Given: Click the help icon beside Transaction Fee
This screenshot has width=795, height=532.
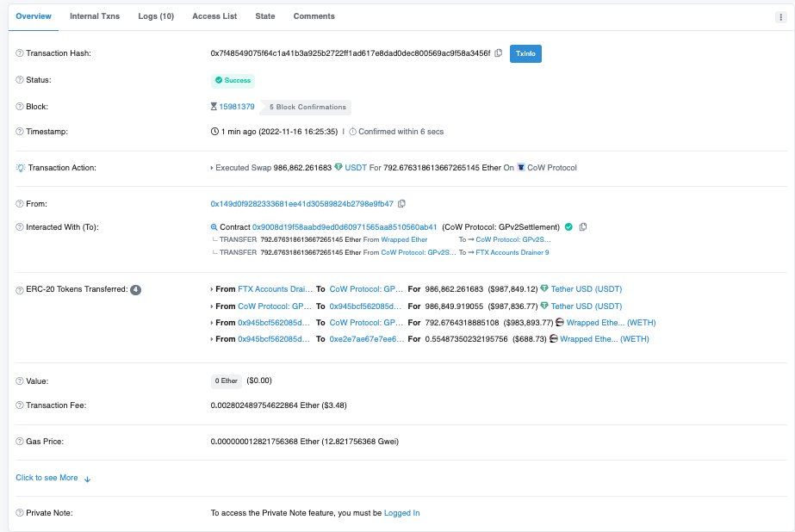Looking at the screenshot, I should pos(20,405).
